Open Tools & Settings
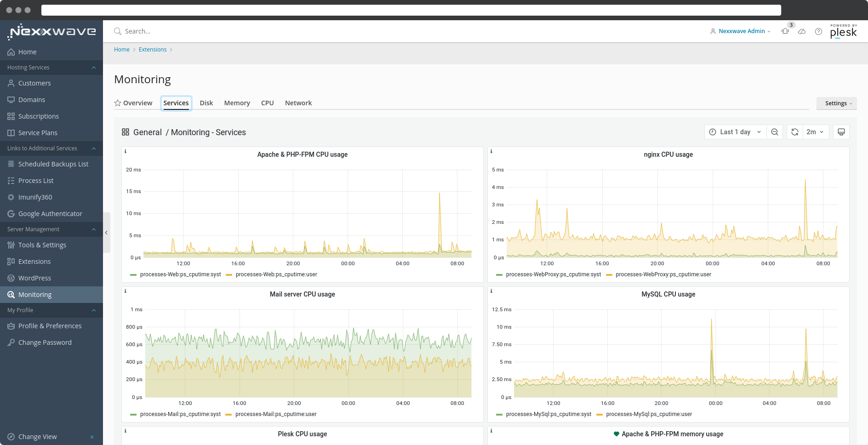This screenshot has width=868, height=445. pyautogui.click(x=51, y=245)
